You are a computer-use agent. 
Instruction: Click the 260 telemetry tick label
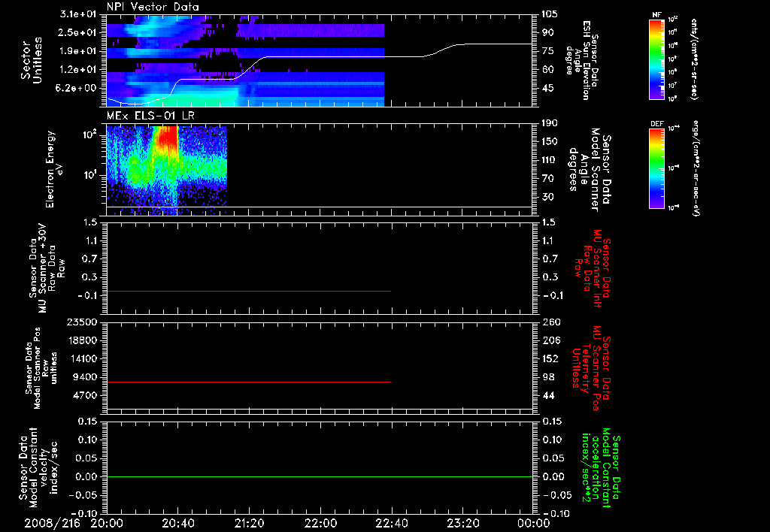tap(550, 322)
